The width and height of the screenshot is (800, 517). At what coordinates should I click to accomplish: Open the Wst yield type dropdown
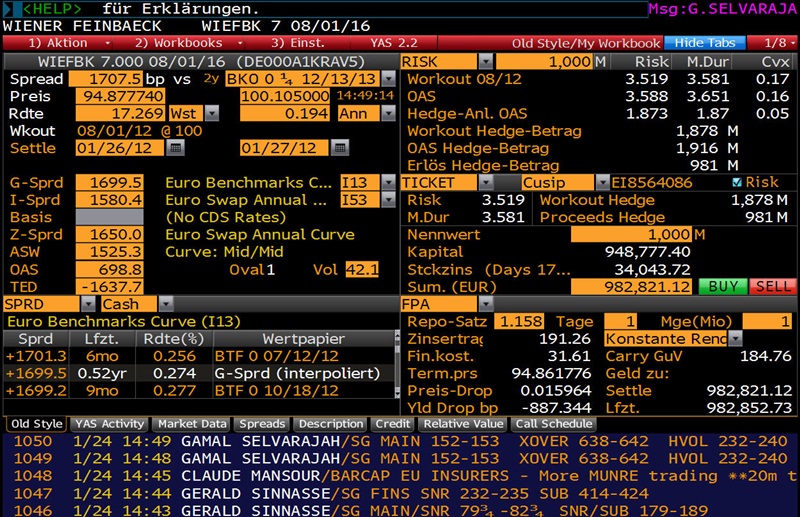(x=216, y=114)
